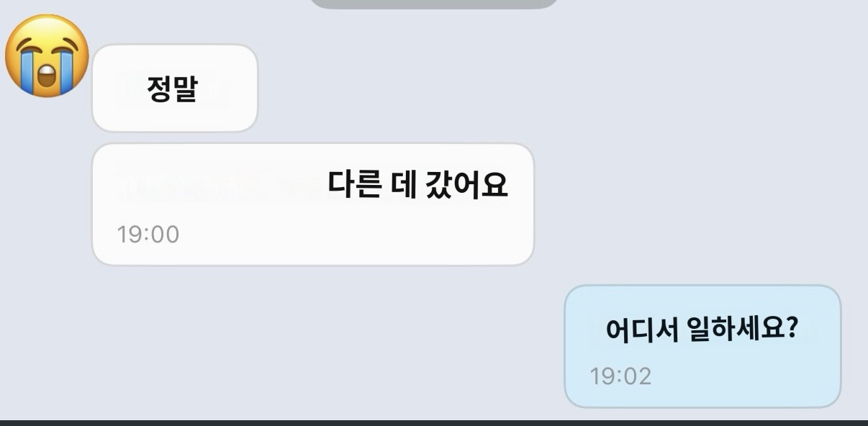Tap the blurred area left of '다른 데 갔어요'

(220, 185)
